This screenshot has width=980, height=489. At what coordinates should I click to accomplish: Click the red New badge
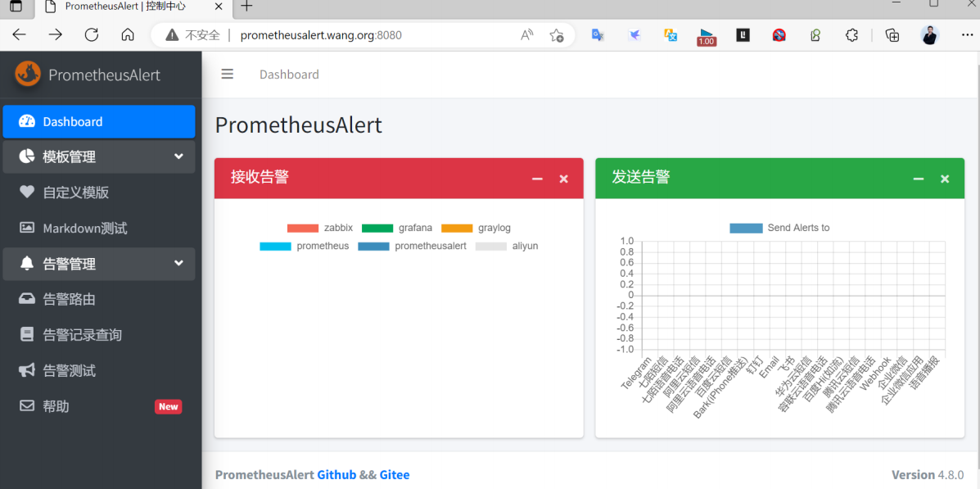click(x=168, y=406)
